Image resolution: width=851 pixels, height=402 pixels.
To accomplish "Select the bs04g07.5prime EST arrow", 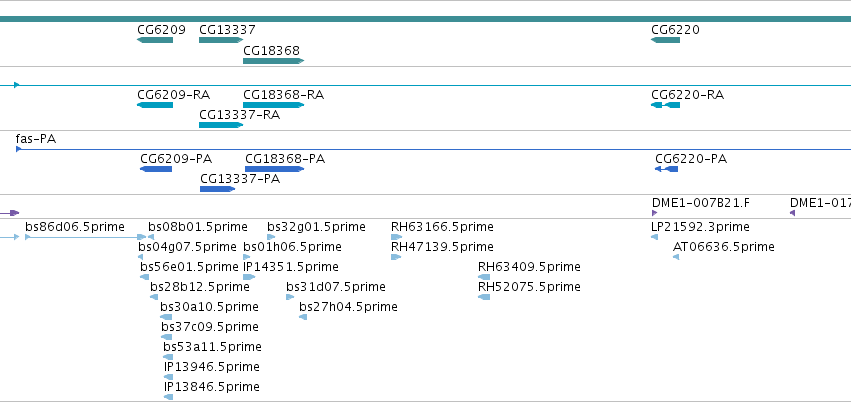I will [x=141, y=257].
